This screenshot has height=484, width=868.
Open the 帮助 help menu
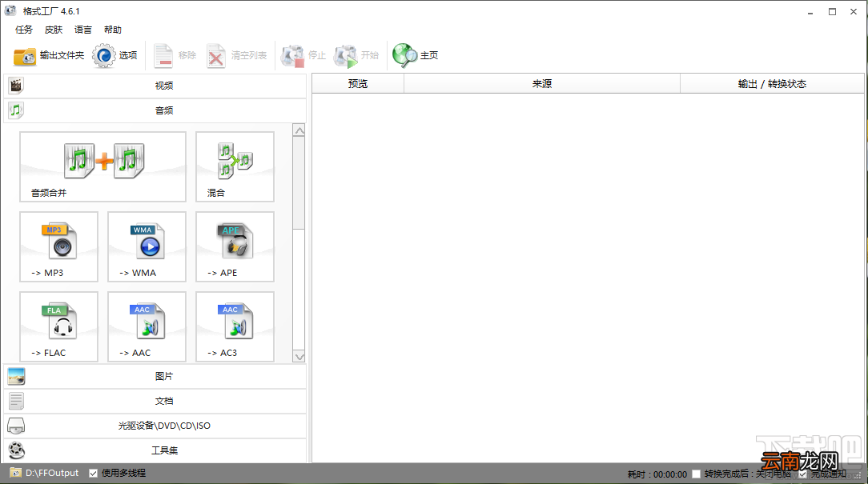click(113, 30)
